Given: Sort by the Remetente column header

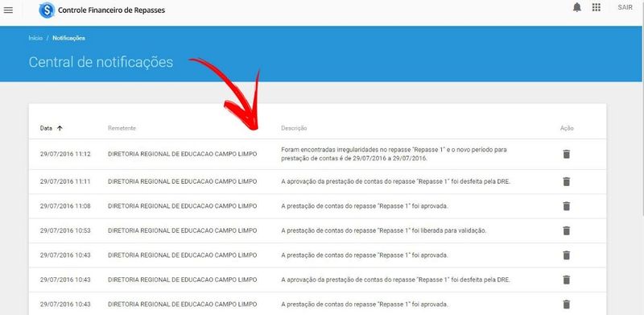Looking at the screenshot, I should point(122,128).
